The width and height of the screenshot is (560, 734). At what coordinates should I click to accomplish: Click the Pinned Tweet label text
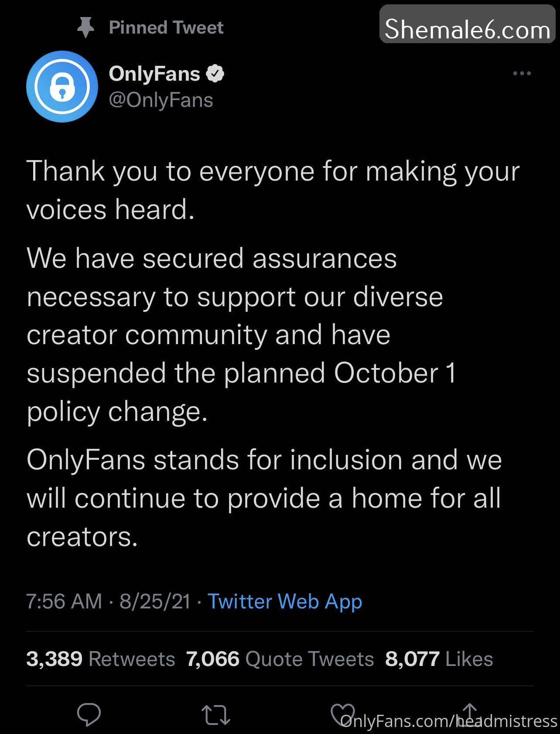166,27
